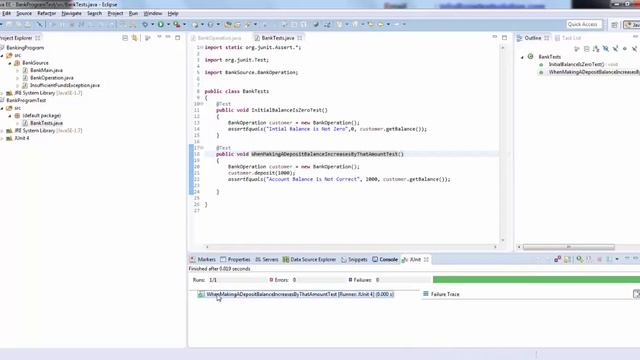This screenshot has width=640, height=360.
Task: Select BankingProgram project in explorer
Action: point(25,48)
